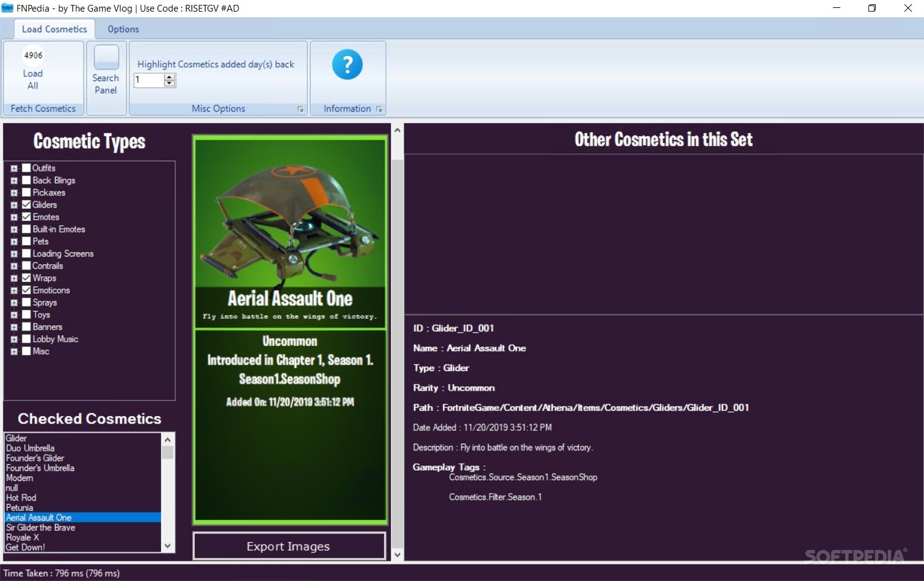Check the Toys checkbox

[x=26, y=314]
